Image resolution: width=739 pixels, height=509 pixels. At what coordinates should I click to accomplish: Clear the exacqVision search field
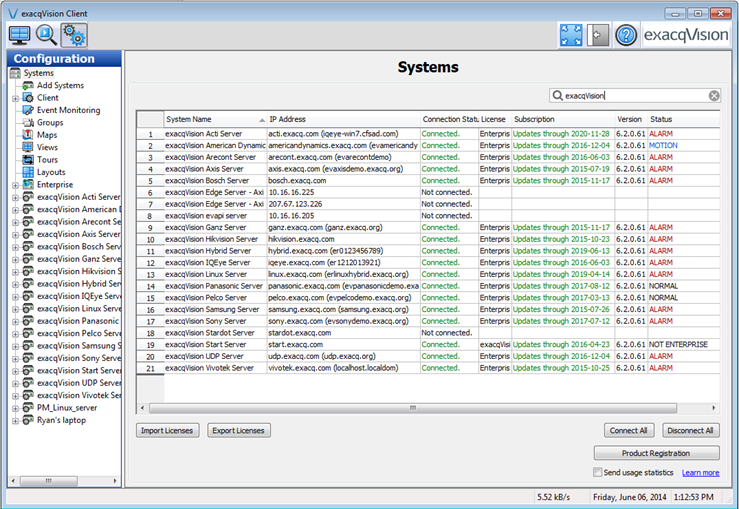pos(714,96)
